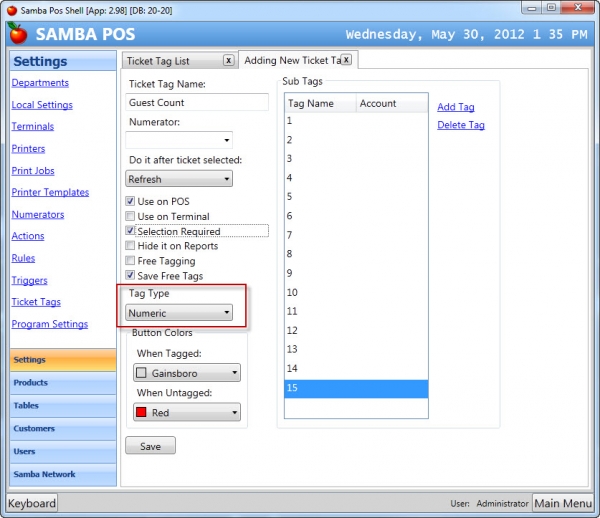Select sub tag row 11
Image resolution: width=600 pixels, height=518 pixels.
coord(356,311)
